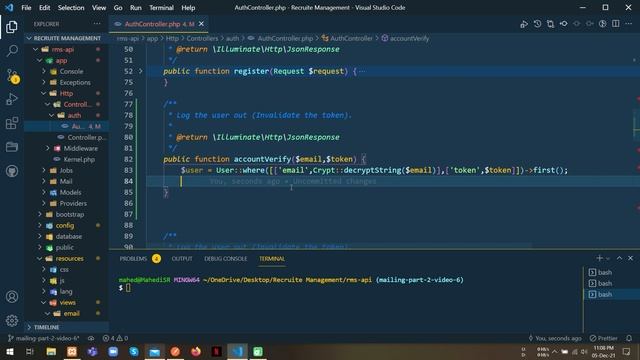Open File Explorer from taskbar
The height and width of the screenshot is (360, 640).
point(51,351)
